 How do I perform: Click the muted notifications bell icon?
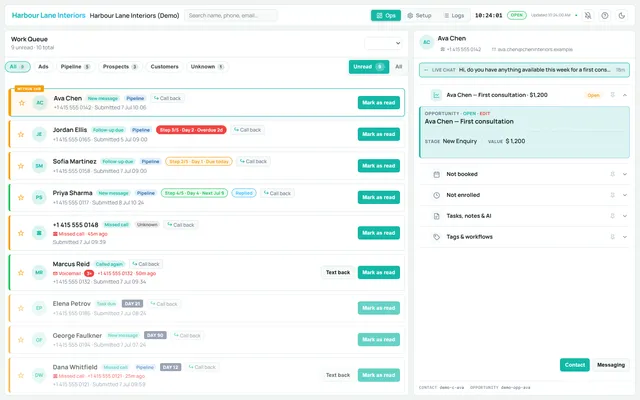tap(588, 16)
